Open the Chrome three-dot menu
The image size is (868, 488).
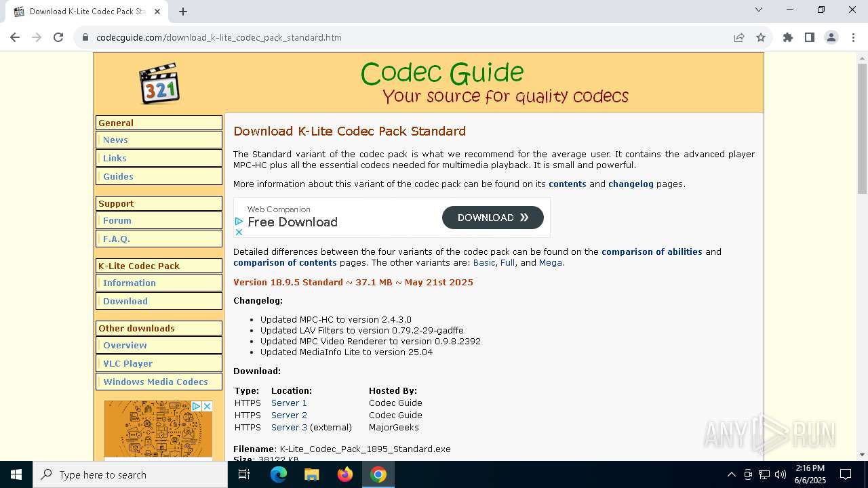(853, 37)
